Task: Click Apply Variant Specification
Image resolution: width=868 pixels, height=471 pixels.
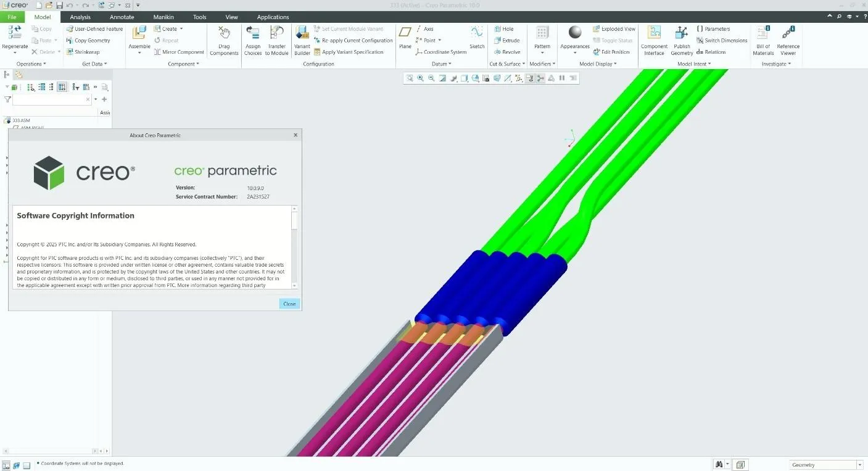Action: [x=349, y=52]
